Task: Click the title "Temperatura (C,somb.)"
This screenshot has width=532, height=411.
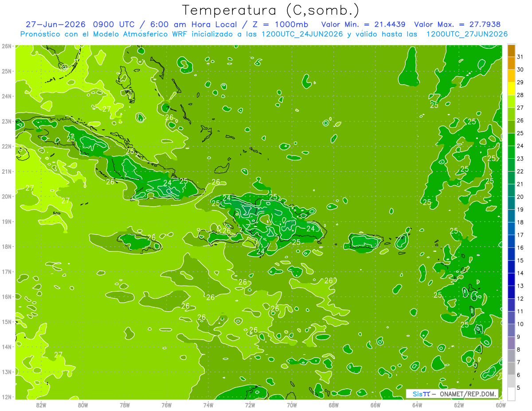Action: point(270,10)
